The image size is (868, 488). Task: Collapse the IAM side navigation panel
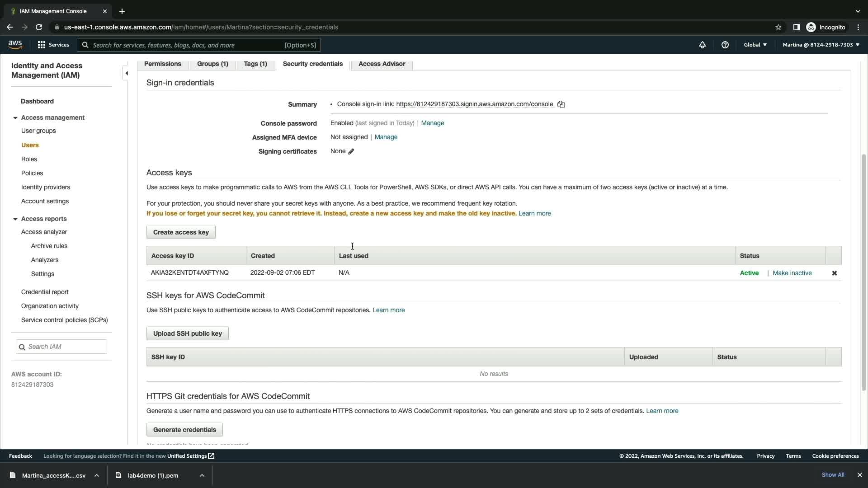point(127,73)
